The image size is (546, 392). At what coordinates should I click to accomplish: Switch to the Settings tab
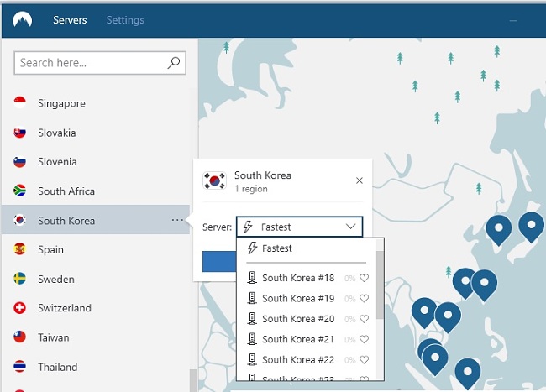coord(125,20)
